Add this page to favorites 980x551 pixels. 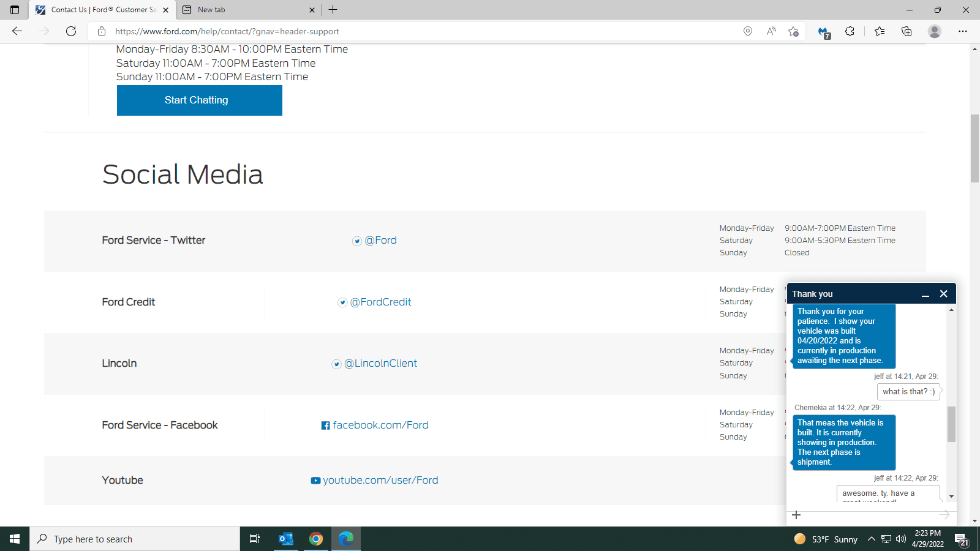(x=794, y=31)
